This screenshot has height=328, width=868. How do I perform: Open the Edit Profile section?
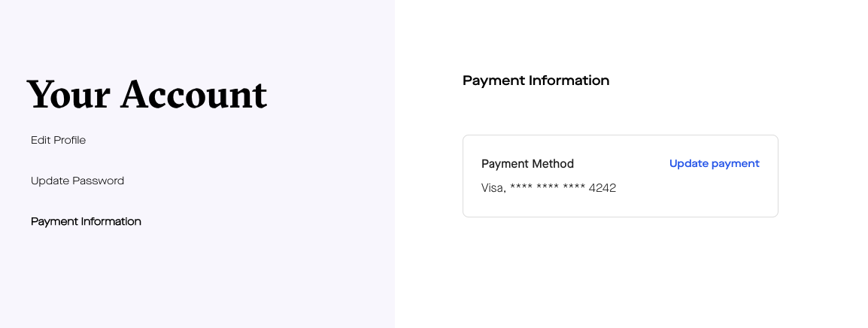pos(58,140)
